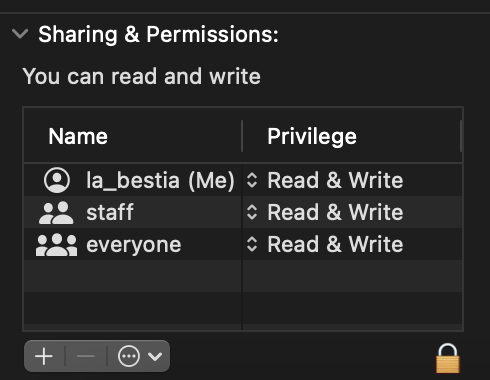Change la_bestia Read & Write privilege
This screenshot has width=490, height=380.
[x=335, y=180]
